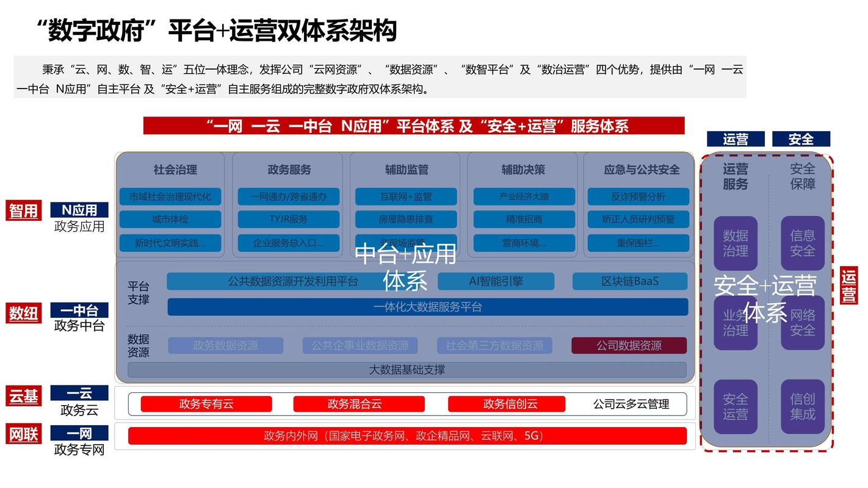Click the 大数据基础支撑 bar
The height and width of the screenshot is (488, 868).
tap(407, 370)
